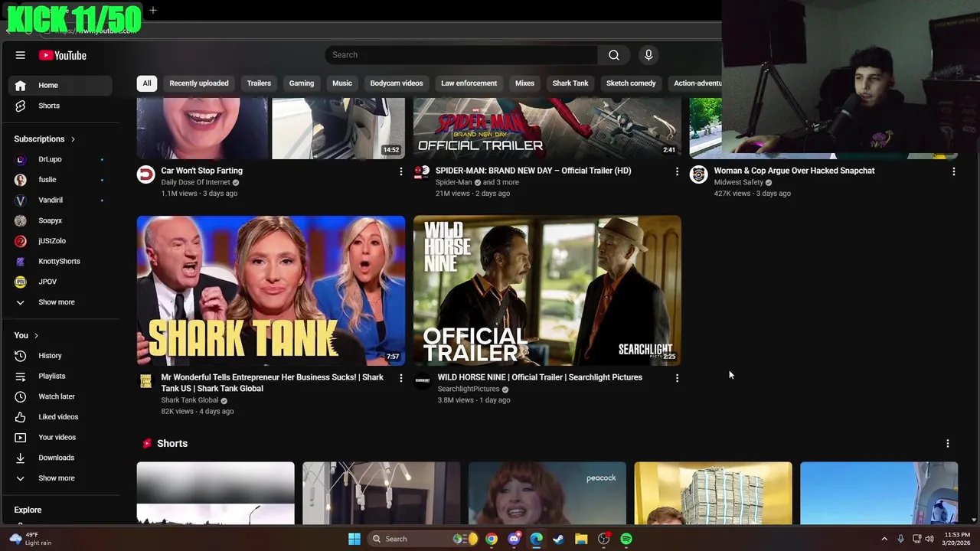The width and height of the screenshot is (980, 551).
Task: Play the Wild Horse Nine trailer thumbnail
Action: (x=547, y=291)
